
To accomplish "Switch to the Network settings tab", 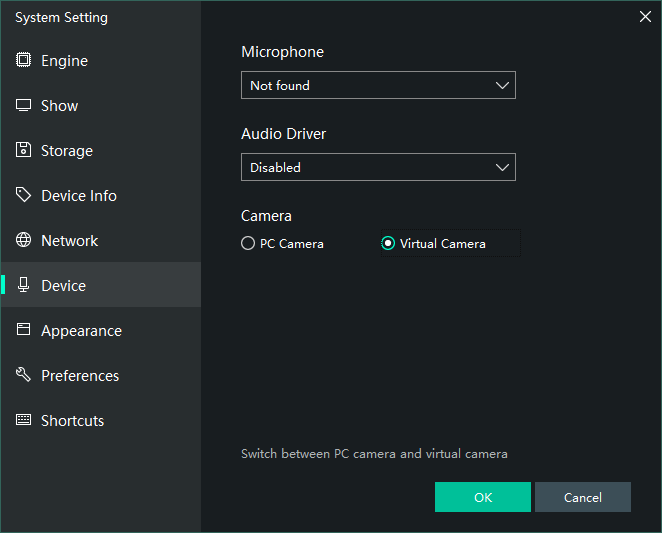I will click(69, 240).
